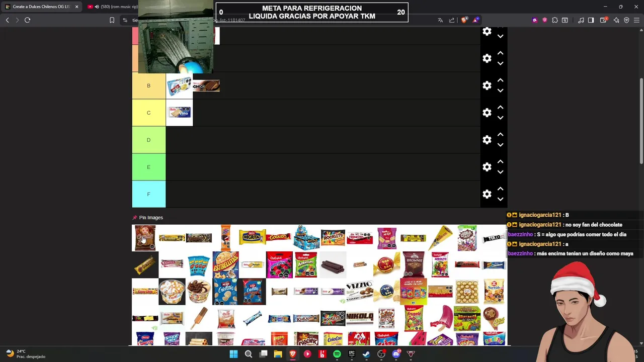Move tier B row down
The height and width of the screenshot is (362, 644).
[x=500, y=90]
